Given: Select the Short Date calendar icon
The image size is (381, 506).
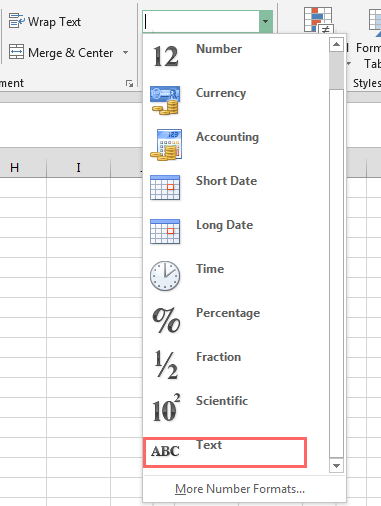Looking at the screenshot, I should [165, 187].
